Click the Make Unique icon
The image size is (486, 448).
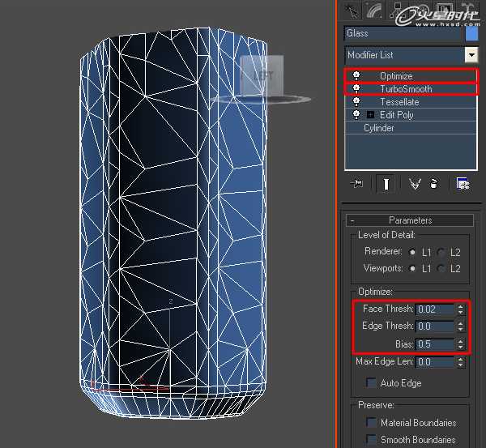pyautogui.click(x=415, y=184)
